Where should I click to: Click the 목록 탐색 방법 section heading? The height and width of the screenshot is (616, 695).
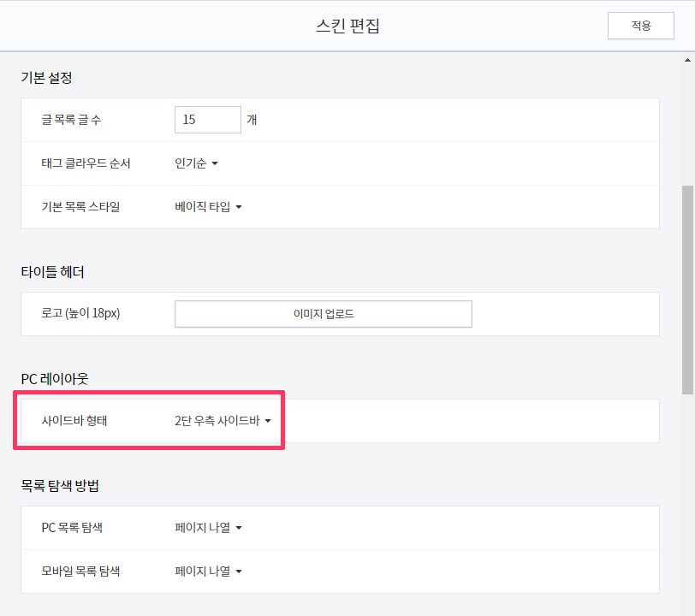coord(60,486)
